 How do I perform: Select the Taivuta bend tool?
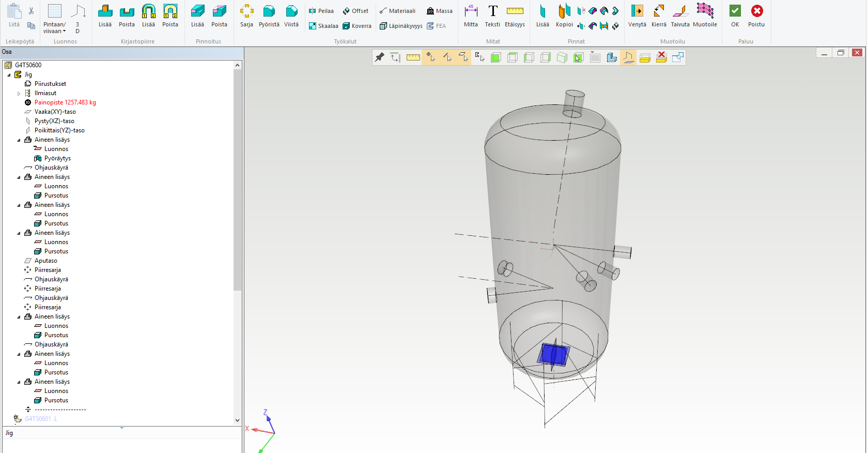(680, 16)
